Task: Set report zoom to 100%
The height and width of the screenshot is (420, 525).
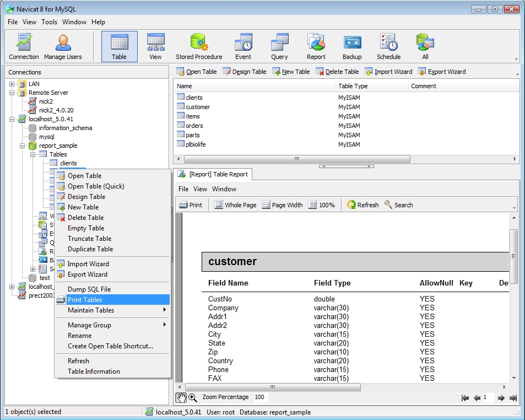Action: (322, 205)
